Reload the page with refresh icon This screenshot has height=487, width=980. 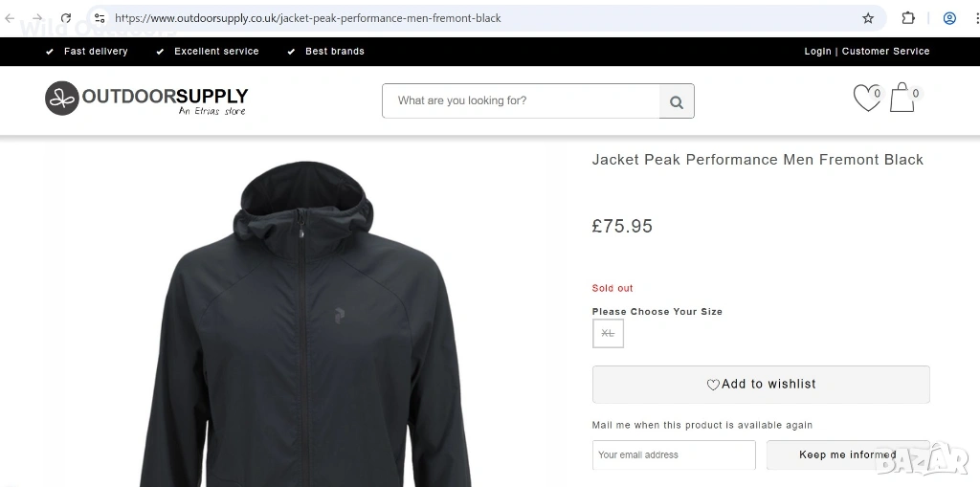(x=66, y=18)
